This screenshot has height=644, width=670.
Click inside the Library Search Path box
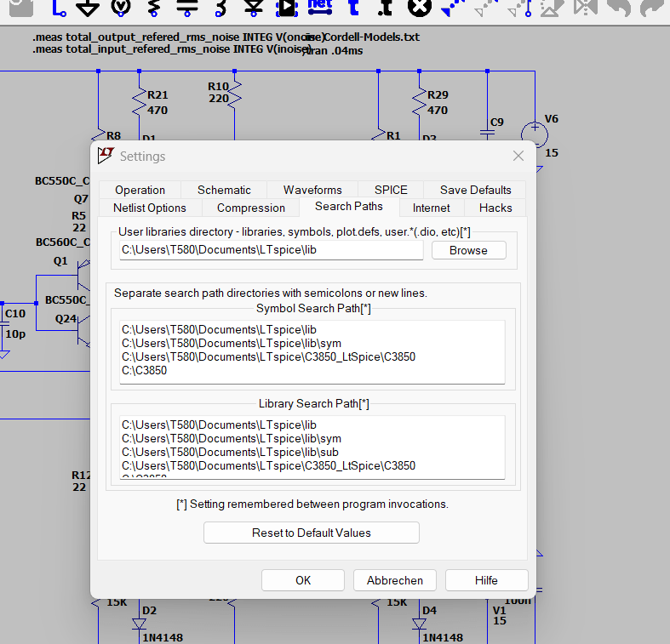[312, 447]
